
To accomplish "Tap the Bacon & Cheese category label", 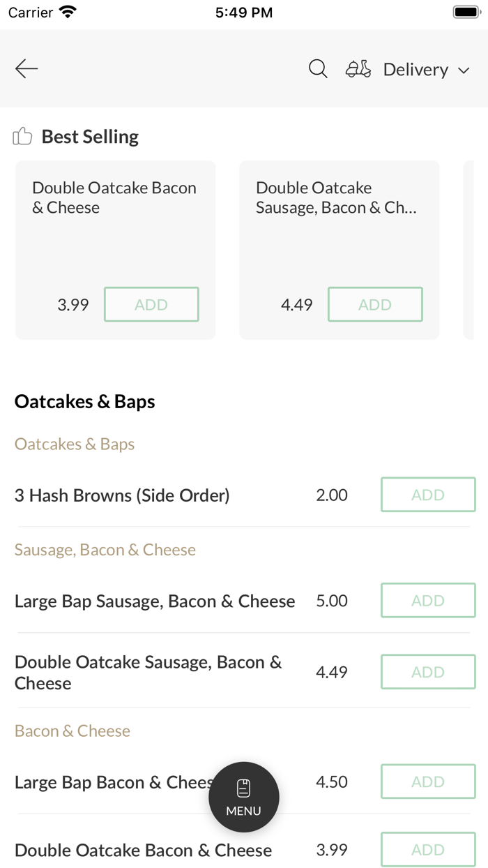I will 72,731.
